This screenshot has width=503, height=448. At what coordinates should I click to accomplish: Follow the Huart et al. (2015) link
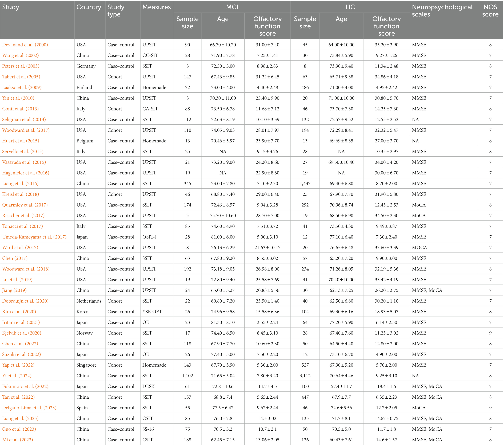21,141
